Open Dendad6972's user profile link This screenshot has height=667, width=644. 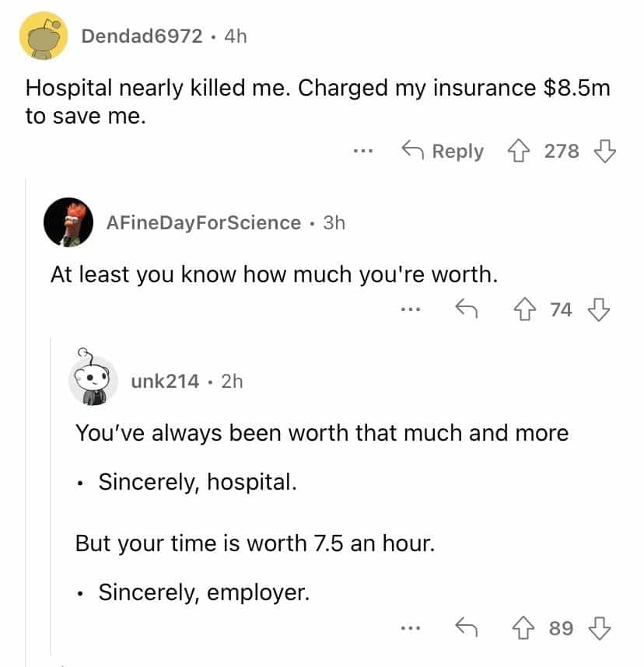pos(142,36)
